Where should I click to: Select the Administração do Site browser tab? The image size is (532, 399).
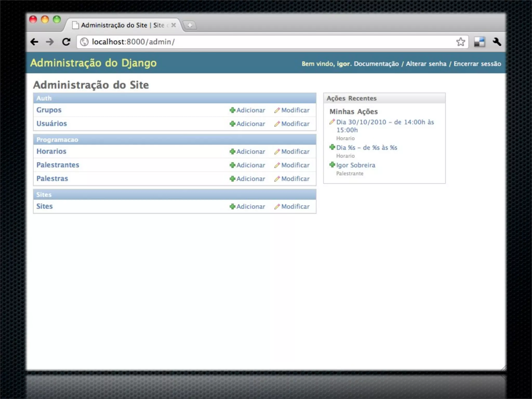122,25
